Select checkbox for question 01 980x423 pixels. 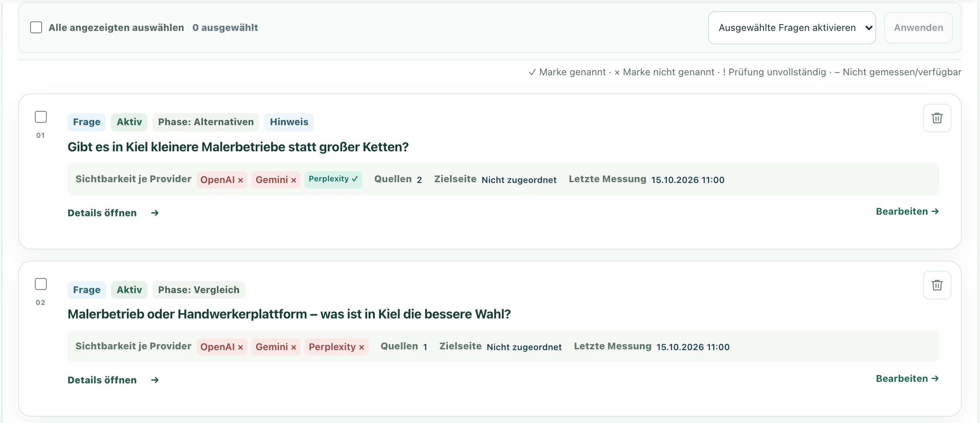(41, 117)
